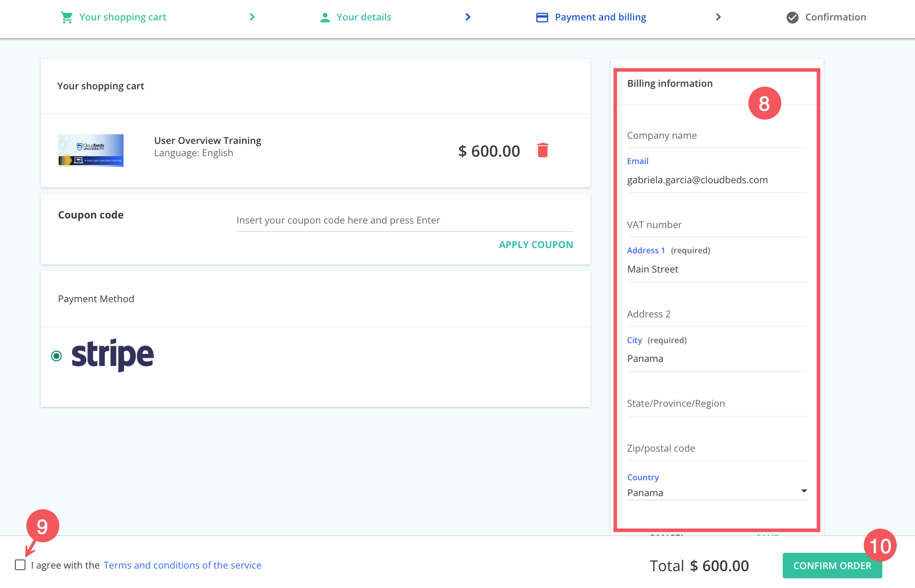Open the Country dropdown showing Panama
The height and width of the screenshot is (588, 915).
coord(710,493)
